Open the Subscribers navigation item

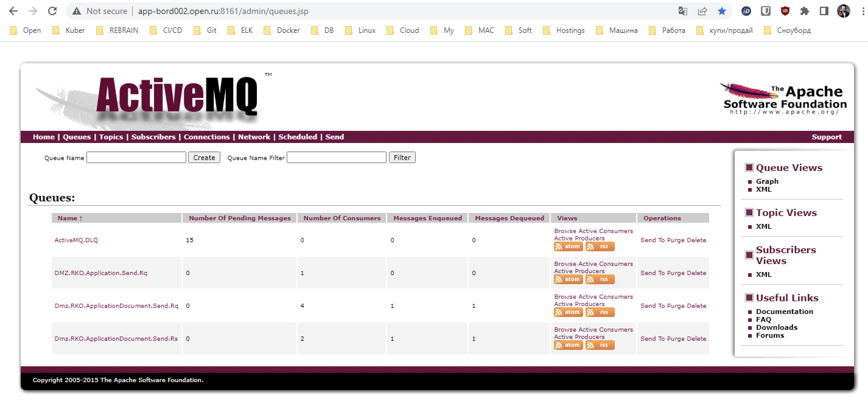[x=153, y=137]
